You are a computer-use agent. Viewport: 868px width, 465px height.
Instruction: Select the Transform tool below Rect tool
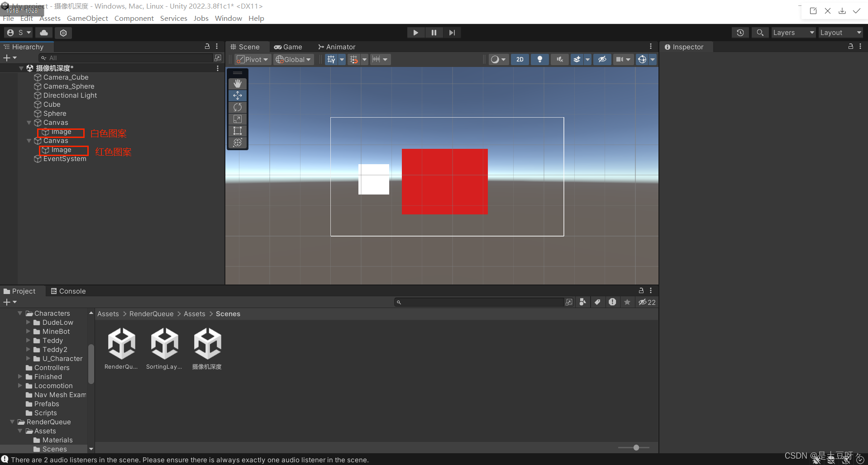238,142
